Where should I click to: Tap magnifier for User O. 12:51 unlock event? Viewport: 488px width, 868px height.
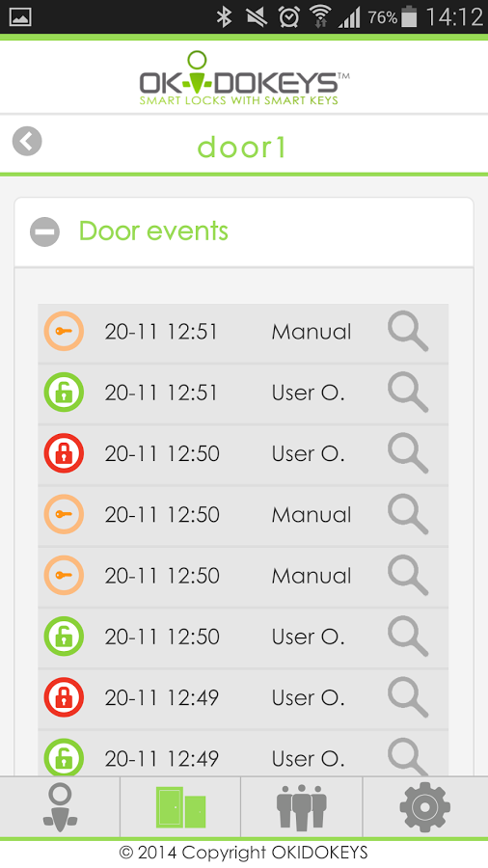408,393
